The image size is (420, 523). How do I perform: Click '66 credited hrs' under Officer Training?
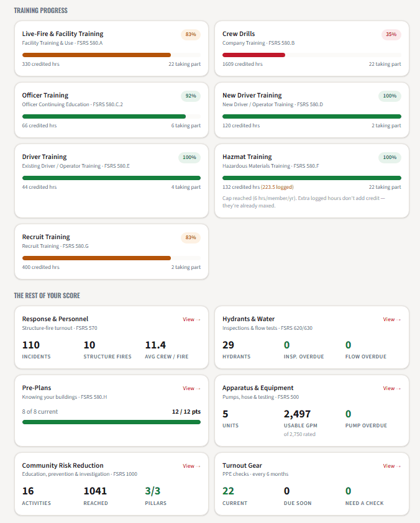pos(39,125)
